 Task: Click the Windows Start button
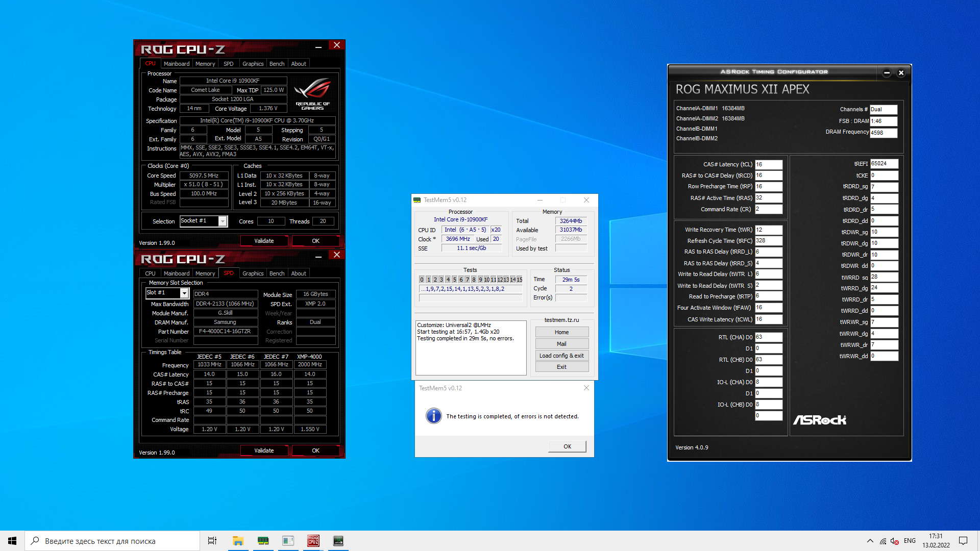tap(12, 541)
